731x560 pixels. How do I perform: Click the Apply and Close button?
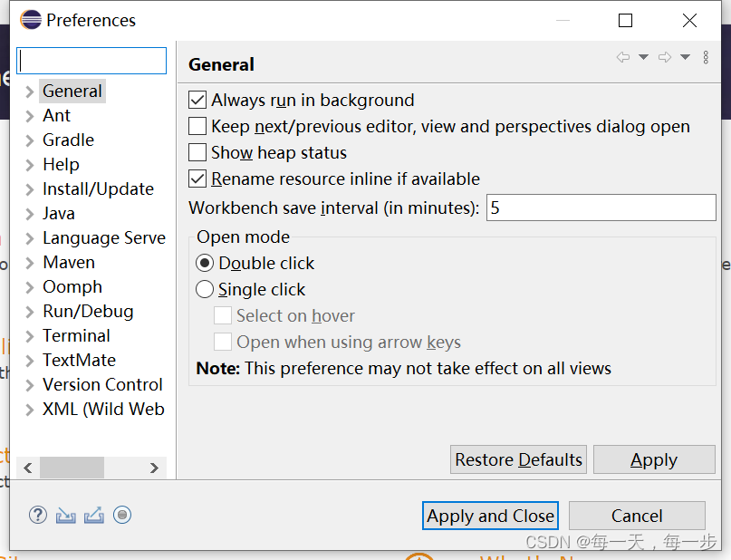[490, 516]
